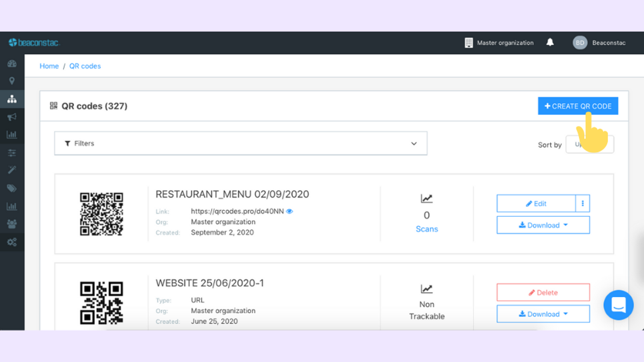Open Download dropdown for WEBSITE 25/06/2020-1
Viewport: 644px width, 362px height.
[543, 314]
